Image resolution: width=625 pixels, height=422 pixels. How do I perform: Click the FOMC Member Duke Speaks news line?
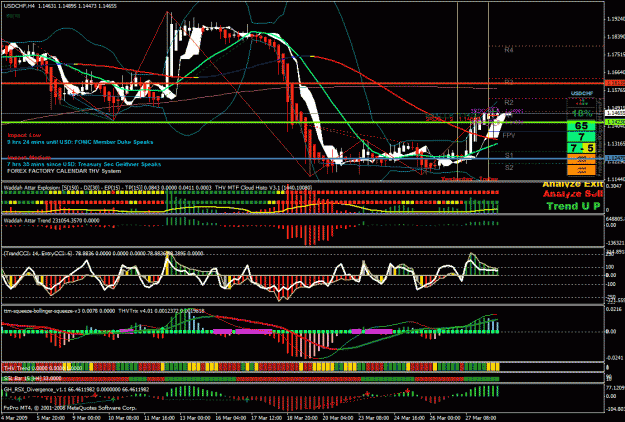(x=80, y=142)
